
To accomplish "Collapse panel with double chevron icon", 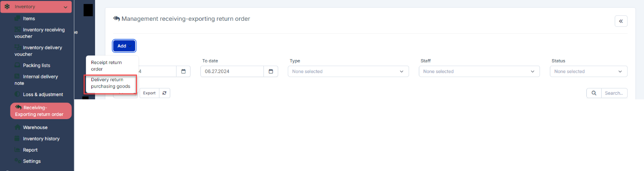I will tap(621, 21).
